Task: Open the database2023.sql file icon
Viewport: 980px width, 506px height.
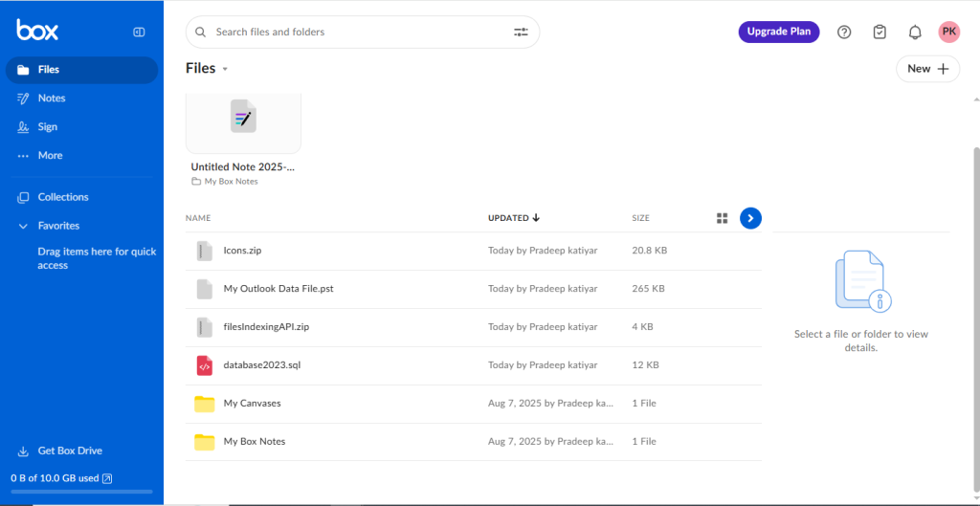Action: click(204, 365)
